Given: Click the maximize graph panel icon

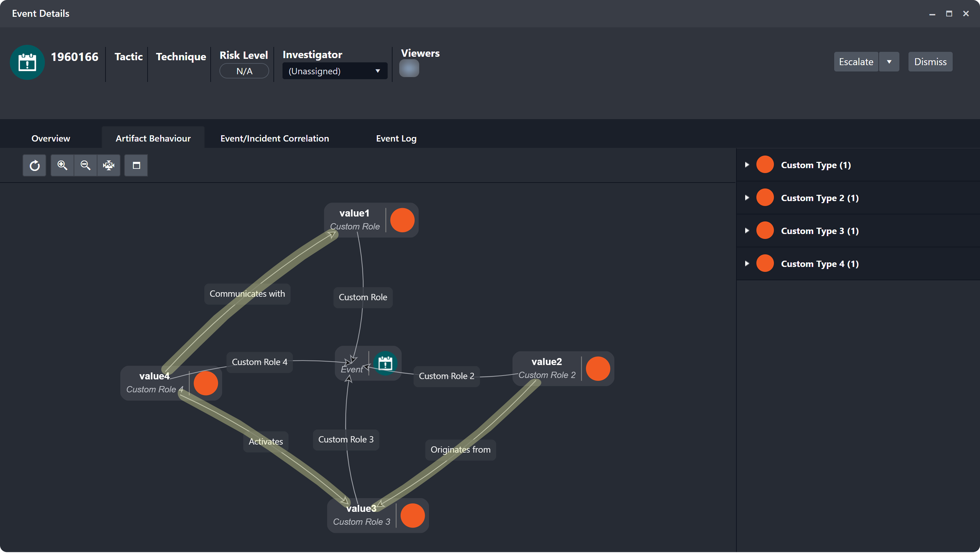Looking at the screenshot, I should 136,165.
